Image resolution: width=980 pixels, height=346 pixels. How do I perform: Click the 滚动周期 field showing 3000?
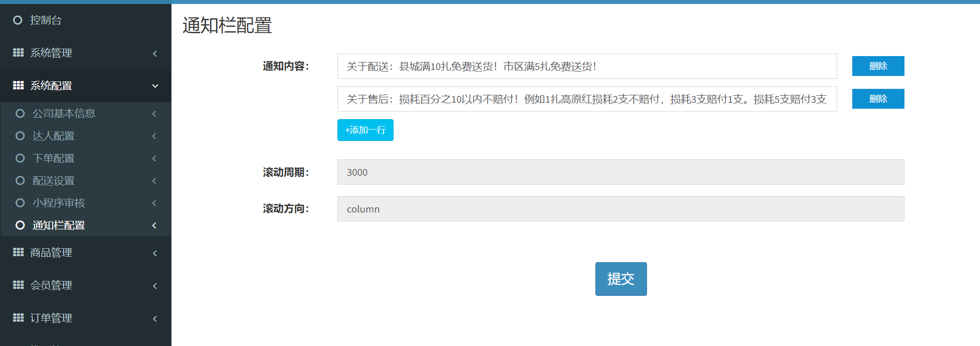tap(620, 172)
